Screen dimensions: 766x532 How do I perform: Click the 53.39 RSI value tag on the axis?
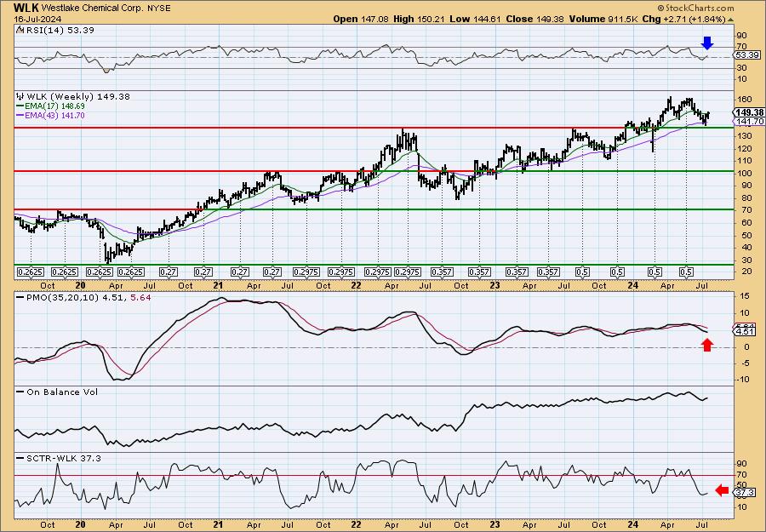click(x=747, y=55)
